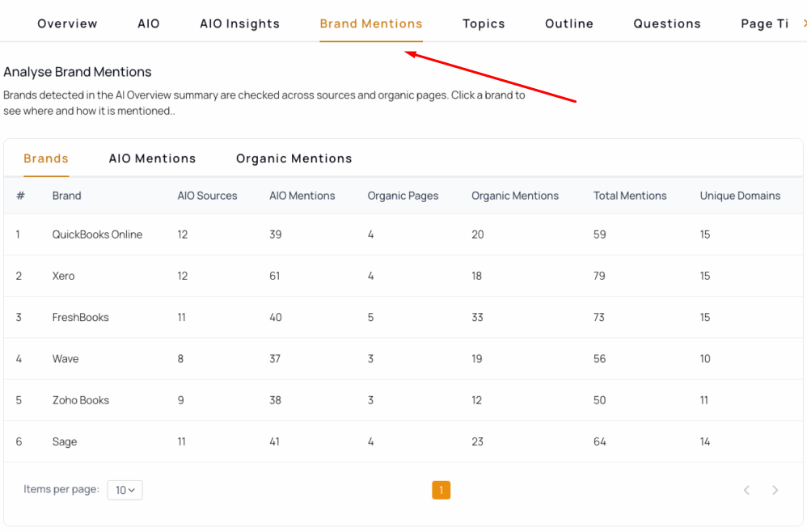Click Sage's Unique Domains value 14
Image resolution: width=807 pixels, height=532 pixels.
pyautogui.click(x=705, y=441)
